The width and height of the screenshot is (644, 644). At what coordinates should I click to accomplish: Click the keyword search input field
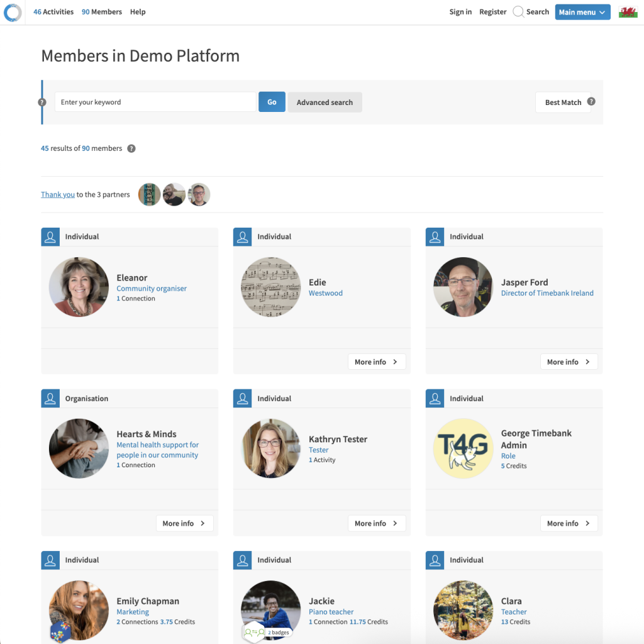[155, 102]
